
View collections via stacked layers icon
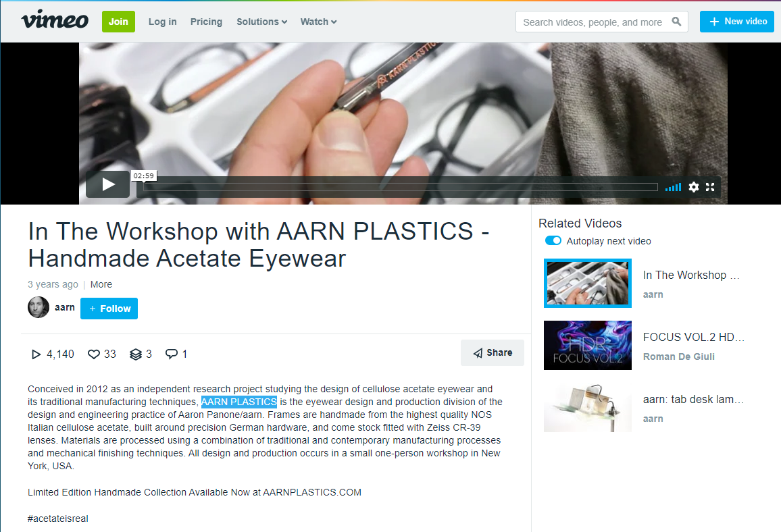136,354
